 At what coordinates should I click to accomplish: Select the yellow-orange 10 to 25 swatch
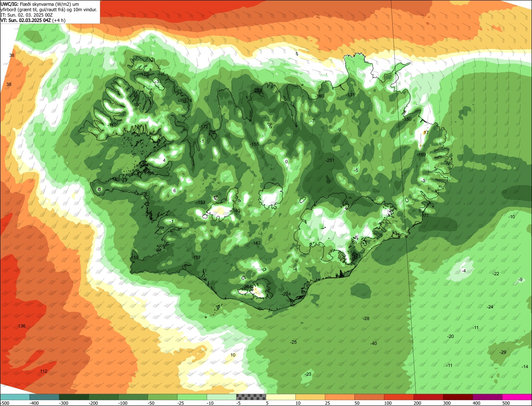click(x=310, y=397)
